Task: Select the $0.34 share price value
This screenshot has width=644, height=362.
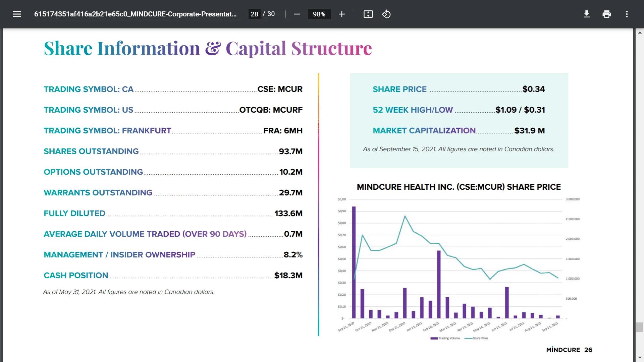Action: (534, 89)
